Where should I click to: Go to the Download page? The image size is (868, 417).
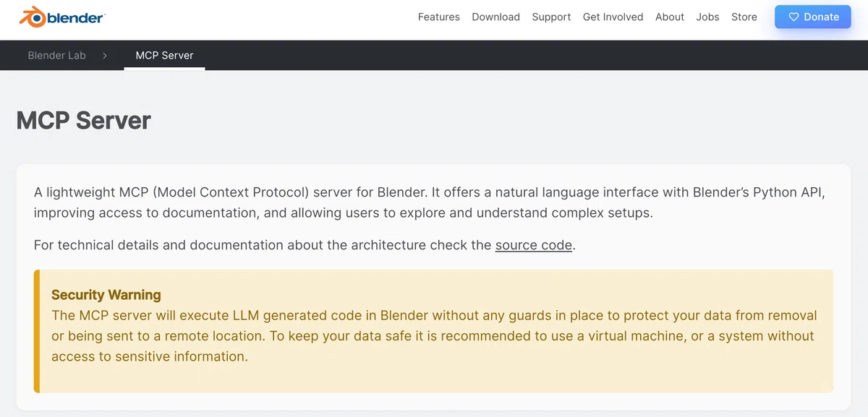click(x=495, y=17)
